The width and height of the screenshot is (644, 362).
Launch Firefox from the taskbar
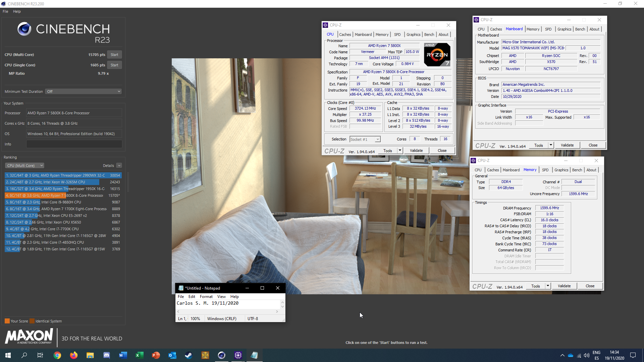(74, 355)
